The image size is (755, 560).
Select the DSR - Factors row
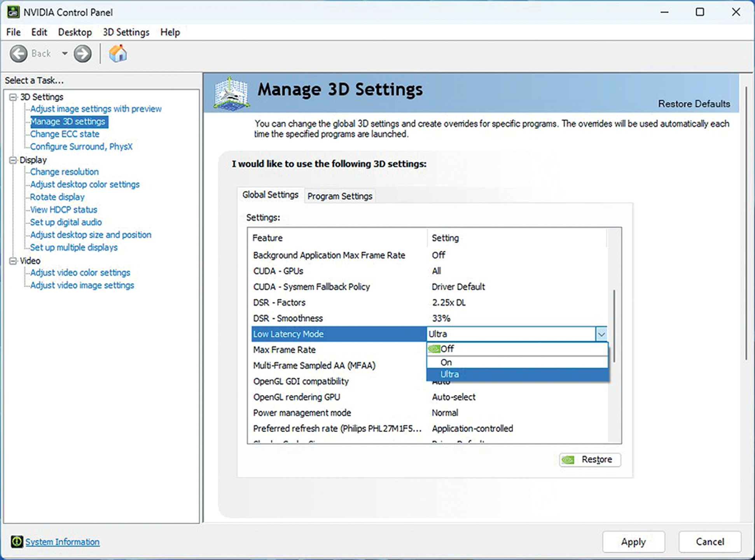tap(429, 303)
